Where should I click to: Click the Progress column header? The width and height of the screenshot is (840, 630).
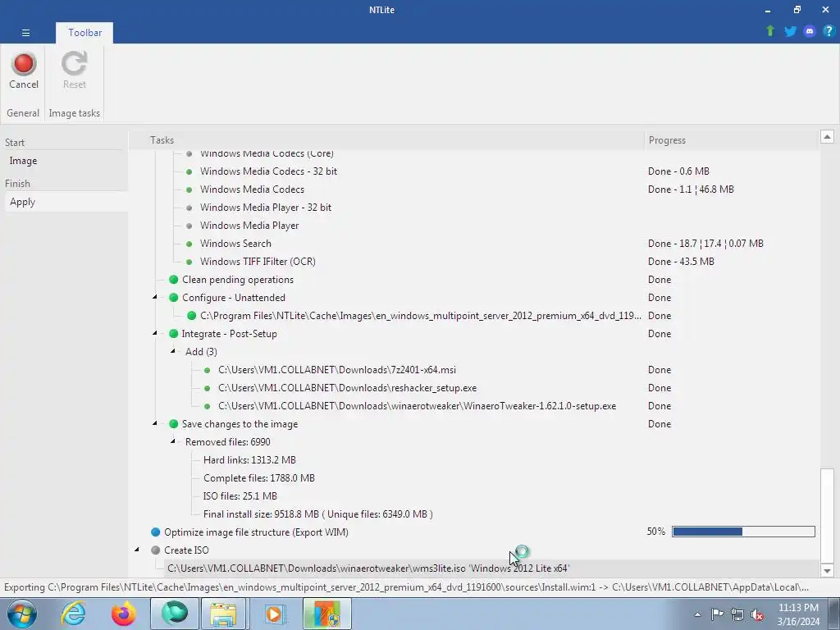coord(732,140)
